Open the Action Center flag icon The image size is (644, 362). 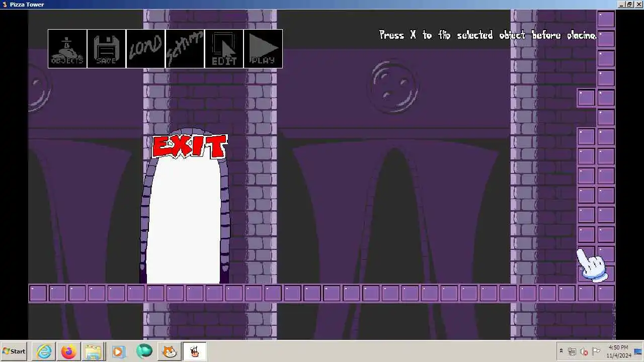click(596, 351)
